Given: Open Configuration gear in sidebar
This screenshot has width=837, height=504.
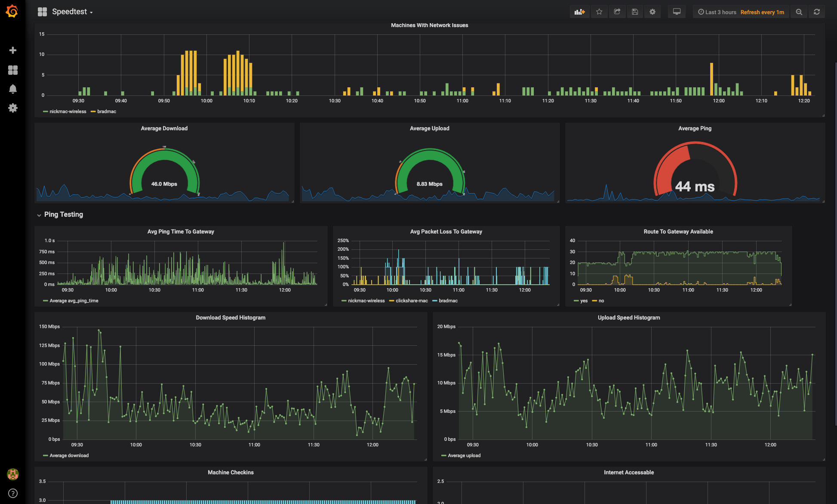Looking at the screenshot, I should coord(13,108).
